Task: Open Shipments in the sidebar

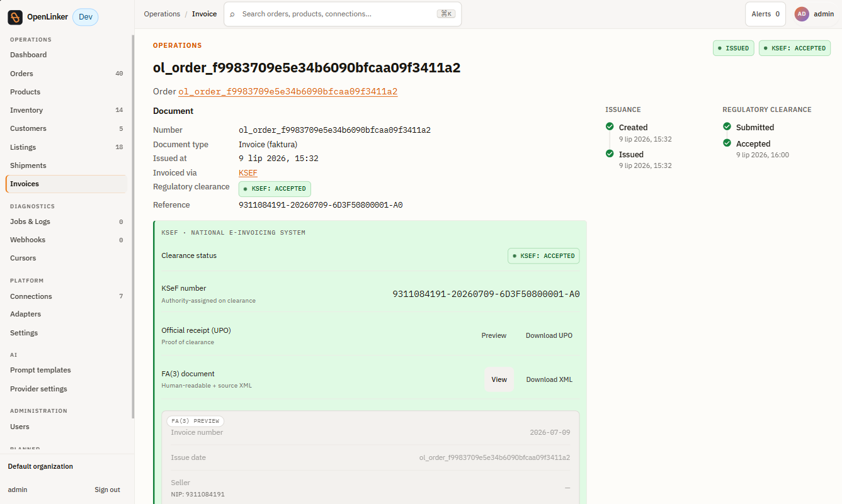Action: click(66, 165)
